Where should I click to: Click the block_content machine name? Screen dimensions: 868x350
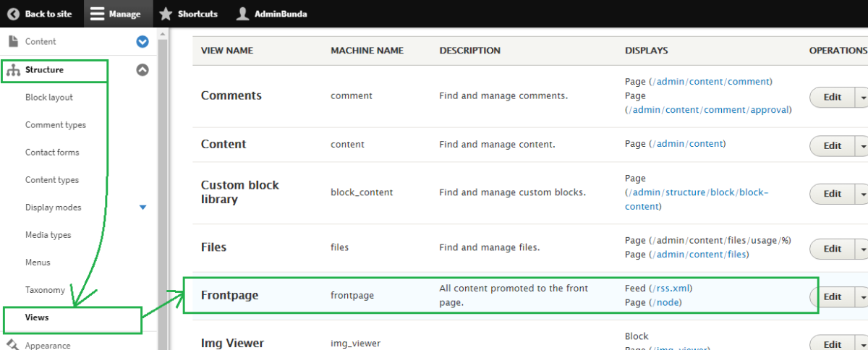tap(362, 192)
